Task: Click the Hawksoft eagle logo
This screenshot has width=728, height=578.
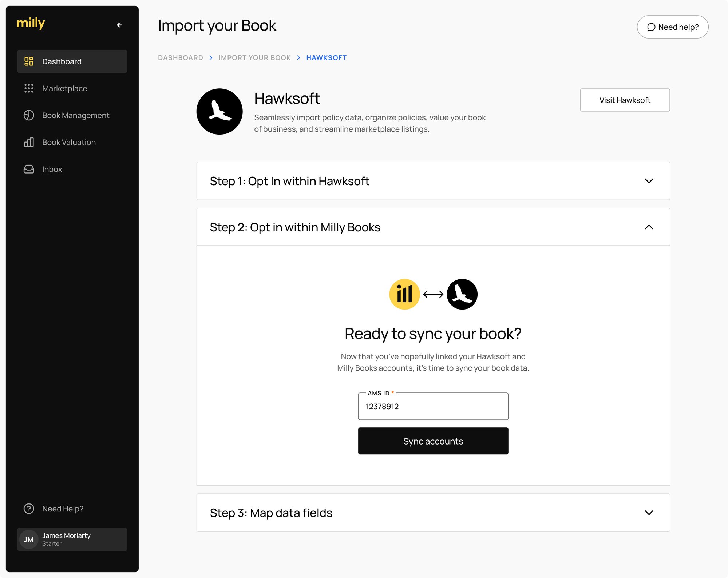Action: coord(219,111)
